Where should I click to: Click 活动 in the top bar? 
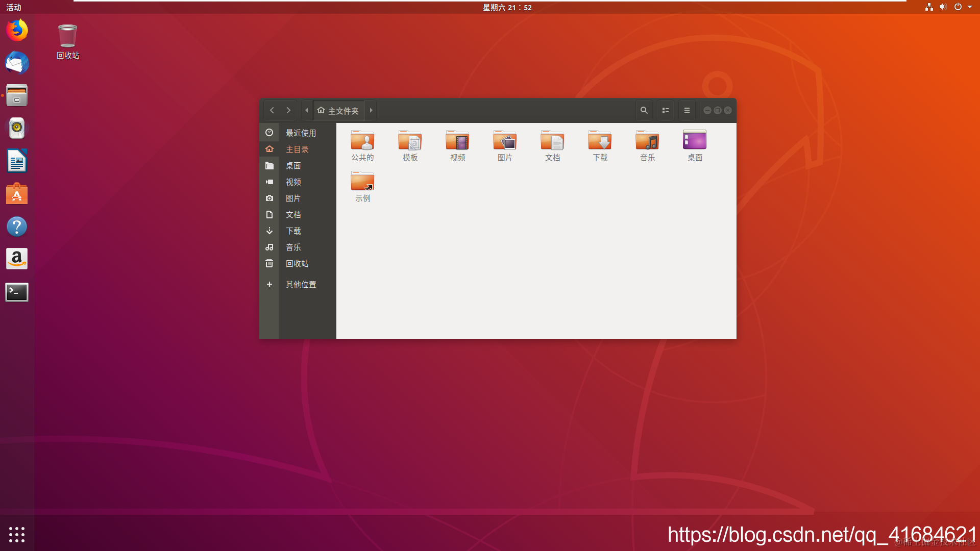point(14,7)
